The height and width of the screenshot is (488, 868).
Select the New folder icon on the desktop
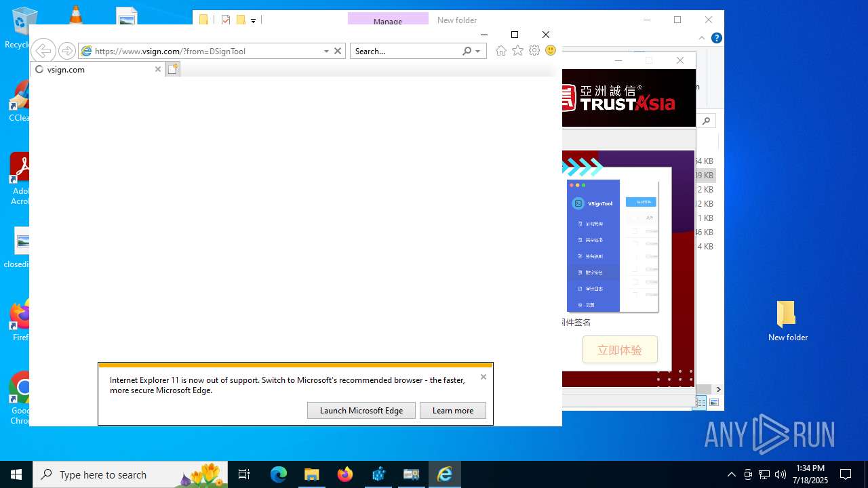[x=787, y=321]
